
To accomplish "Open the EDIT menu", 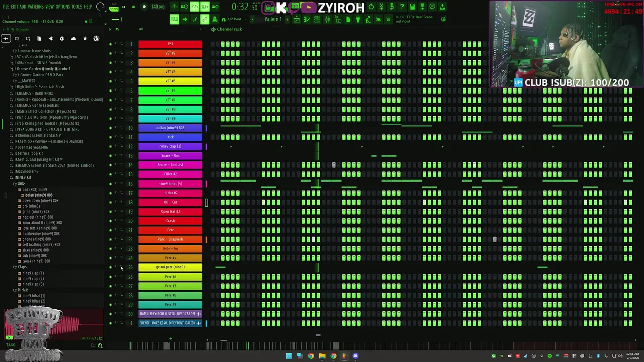I will 15,7.
